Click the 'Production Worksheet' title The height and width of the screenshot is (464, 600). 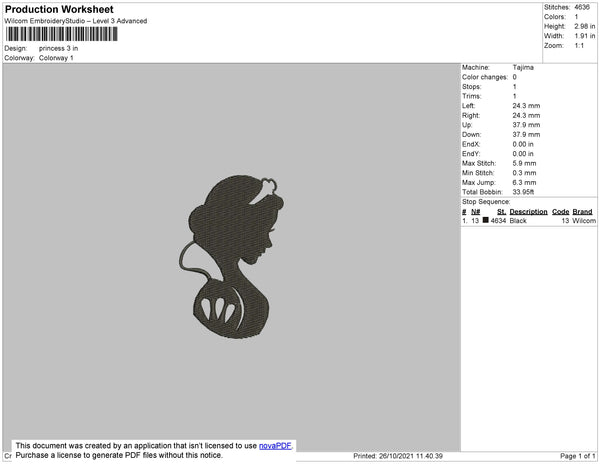(x=59, y=9)
